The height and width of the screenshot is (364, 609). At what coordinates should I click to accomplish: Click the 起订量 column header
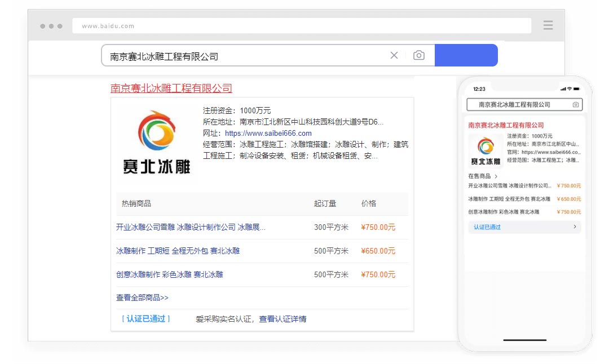[325, 203]
